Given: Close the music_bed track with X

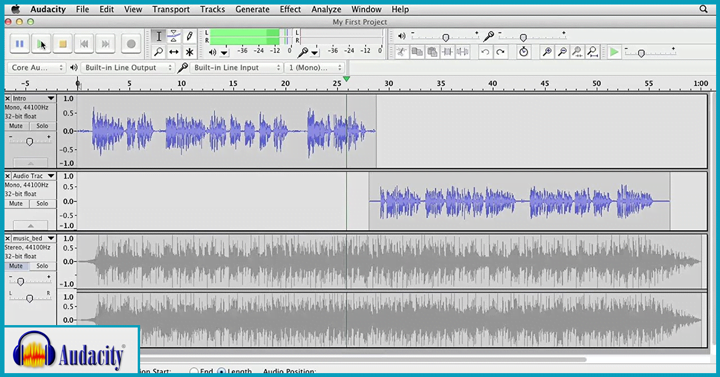Looking at the screenshot, I should (x=8, y=238).
